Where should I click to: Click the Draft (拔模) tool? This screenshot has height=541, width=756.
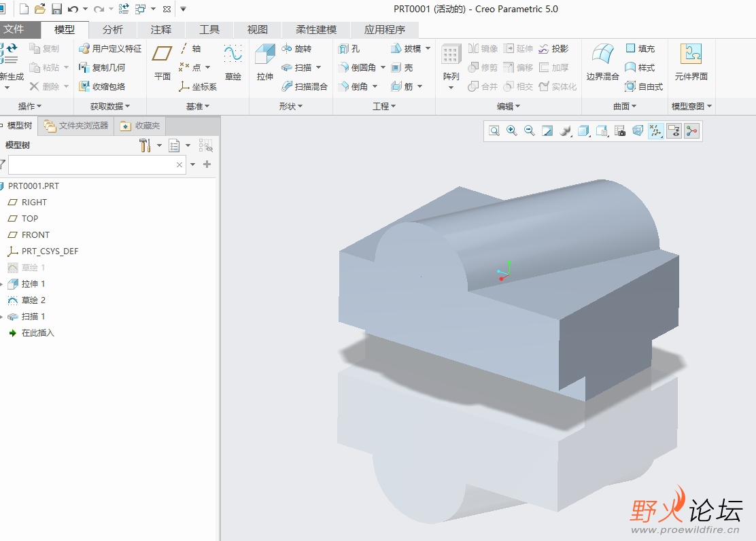406,49
